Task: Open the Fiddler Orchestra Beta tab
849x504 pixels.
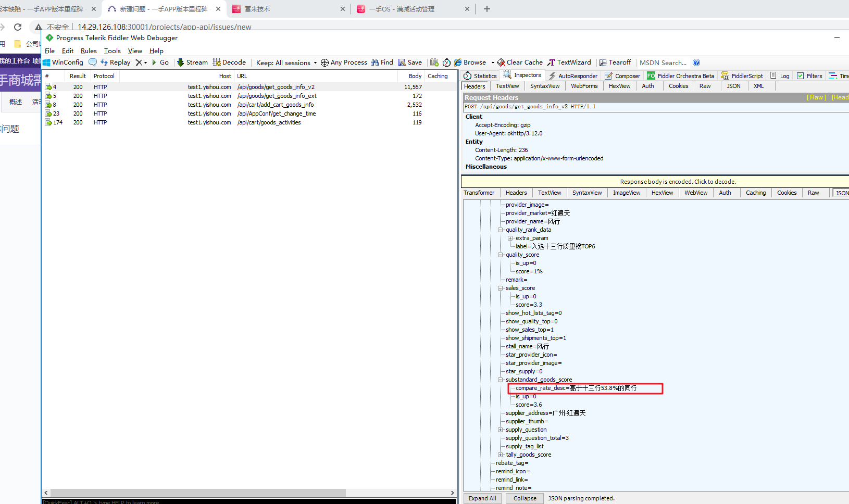Action: point(681,76)
